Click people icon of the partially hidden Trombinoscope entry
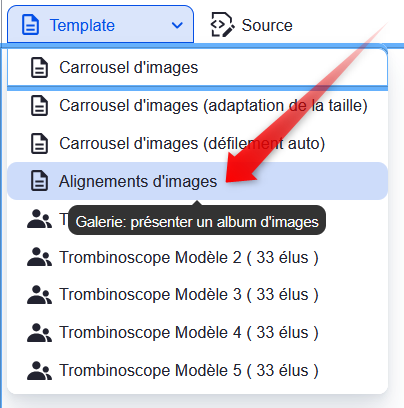 [x=39, y=219]
